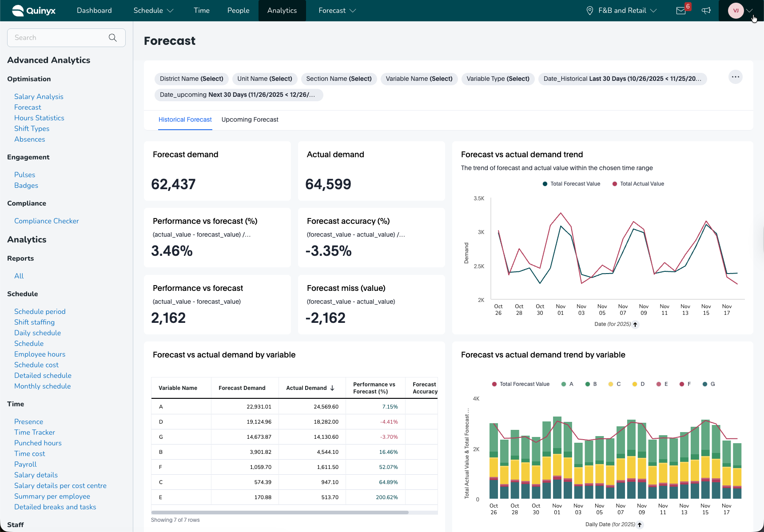764x532 pixels.
Task: Click Actual Demand sort arrow
Action: [x=332, y=388]
